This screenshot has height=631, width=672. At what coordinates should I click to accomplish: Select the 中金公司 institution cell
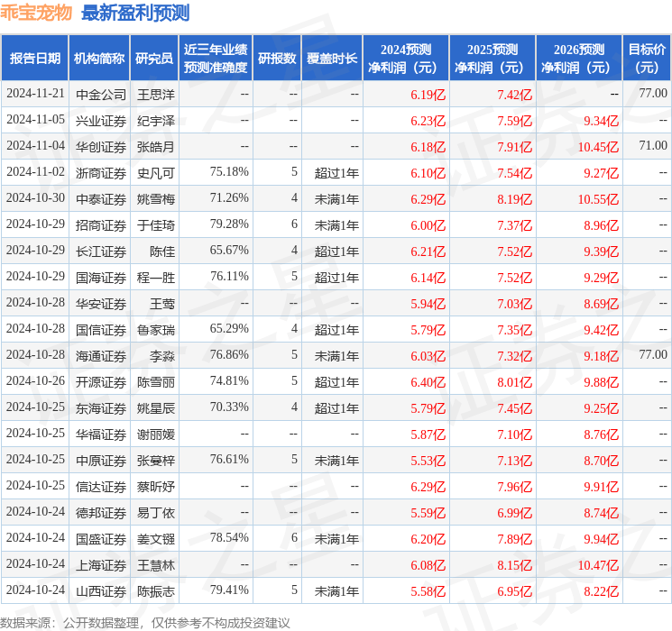pyautogui.click(x=101, y=95)
